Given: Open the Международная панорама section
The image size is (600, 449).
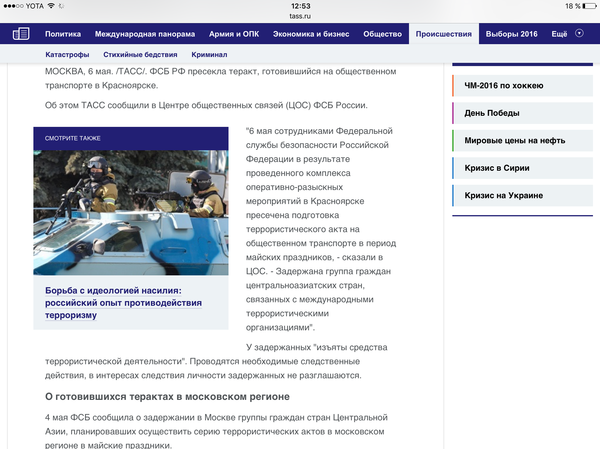Looking at the screenshot, I should point(145,34).
